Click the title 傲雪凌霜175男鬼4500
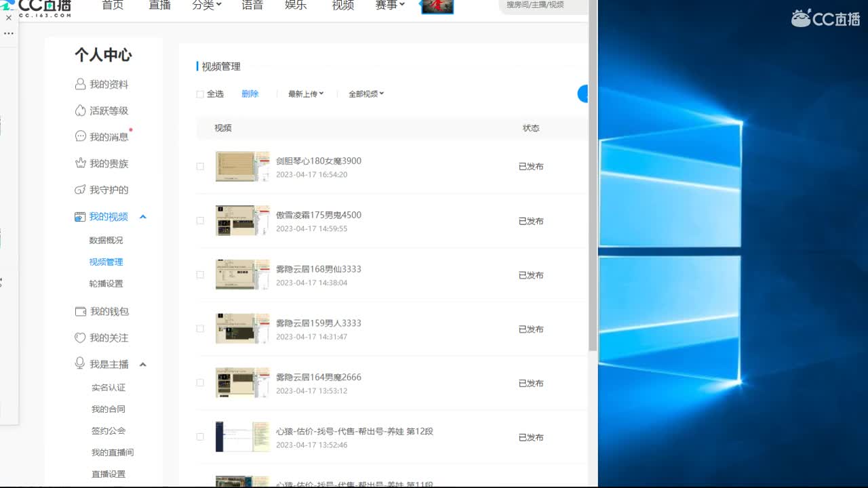Viewport: 868px width, 488px height. tap(319, 216)
